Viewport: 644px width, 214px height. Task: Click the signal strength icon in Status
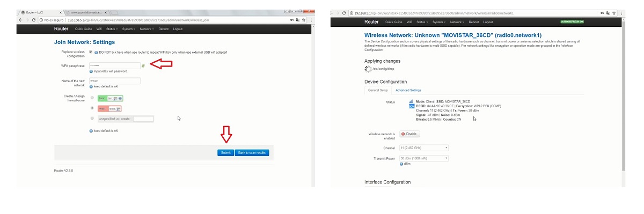[412, 101]
